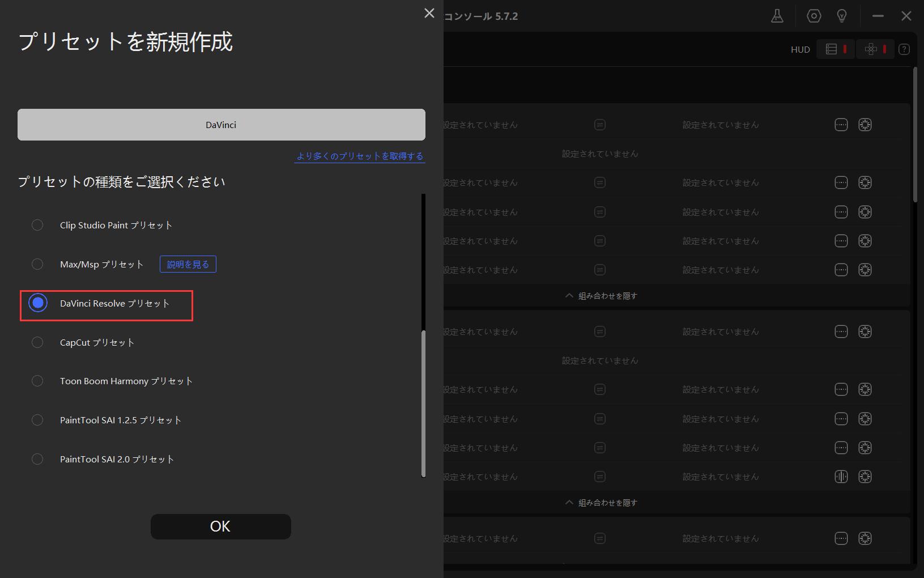The height and width of the screenshot is (578, 924).
Task: Close the new preset dialog with X
Action: (x=429, y=13)
